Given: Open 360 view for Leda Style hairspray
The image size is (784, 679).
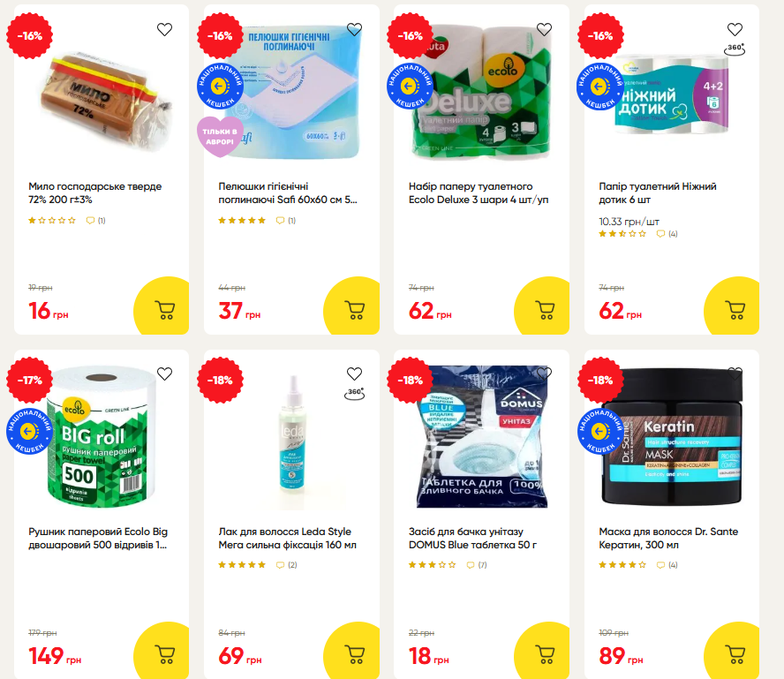Looking at the screenshot, I should click(x=355, y=394).
